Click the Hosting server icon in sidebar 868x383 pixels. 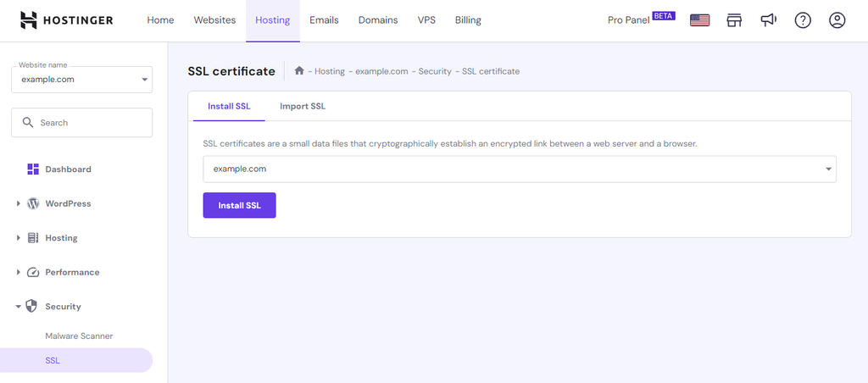(x=33, y=238)
